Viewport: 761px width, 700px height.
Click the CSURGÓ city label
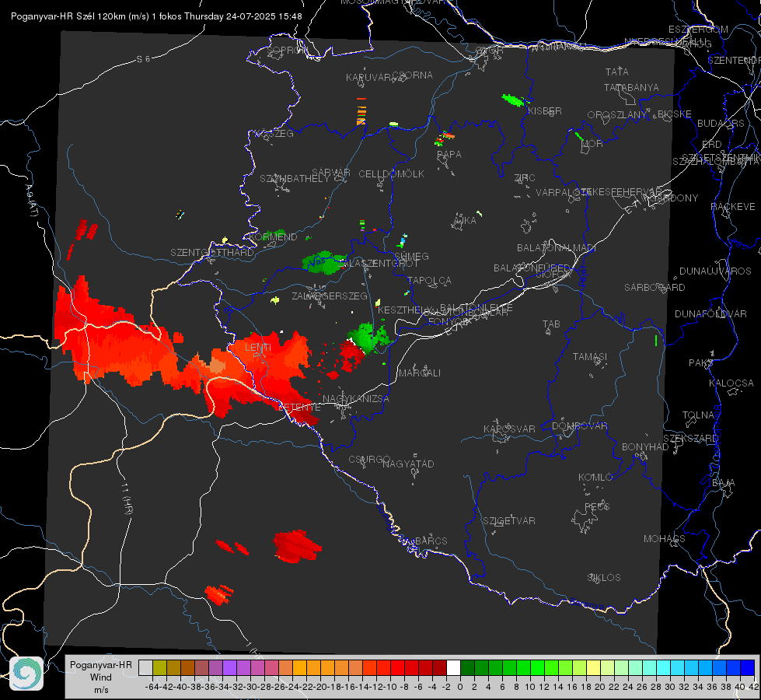pos(370,460)
